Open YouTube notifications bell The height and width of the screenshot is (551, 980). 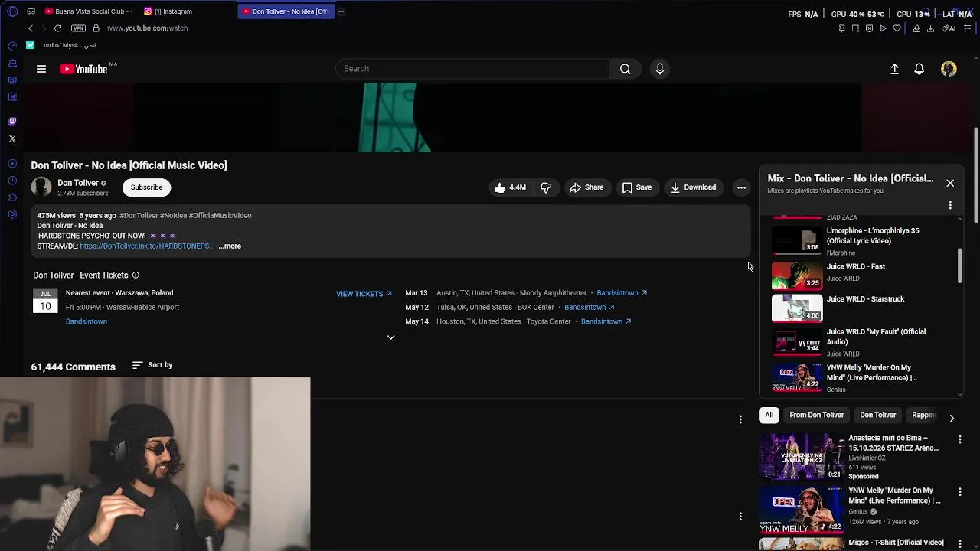(x=920, y=69)
